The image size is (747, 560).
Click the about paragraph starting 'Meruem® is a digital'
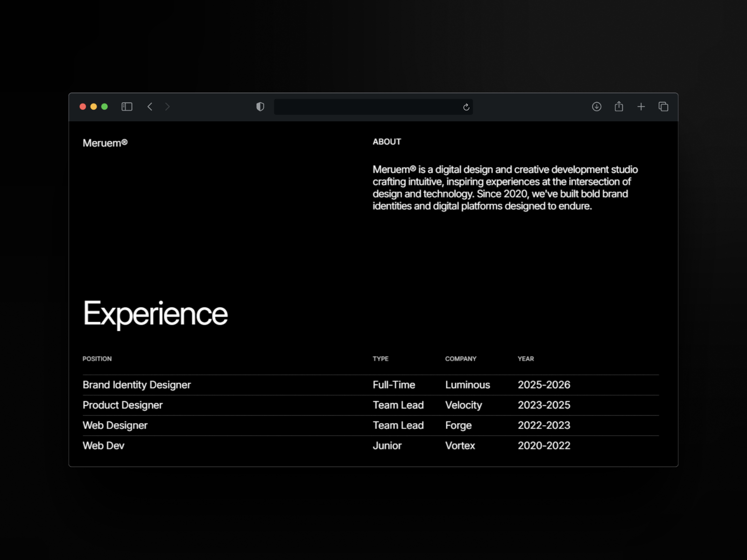(x=505, y=188)
